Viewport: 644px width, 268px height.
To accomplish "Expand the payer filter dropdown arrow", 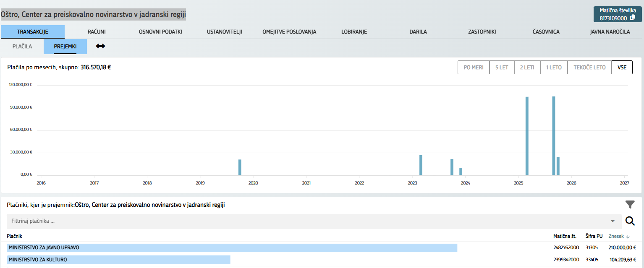I will coord(613,221).
